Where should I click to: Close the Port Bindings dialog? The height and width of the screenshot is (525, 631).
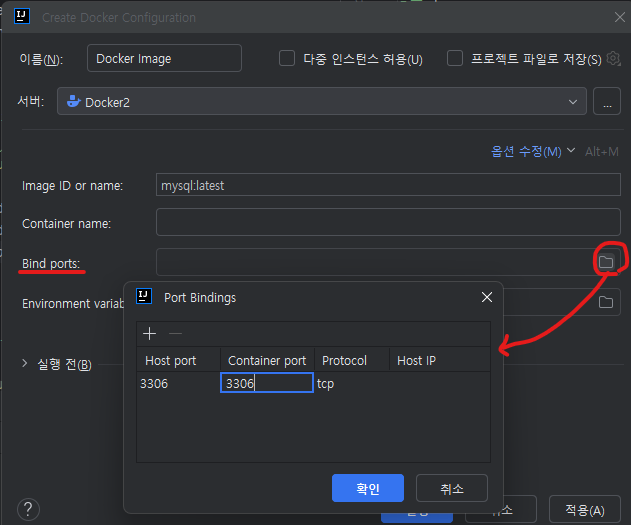click(x=487, y=297)
